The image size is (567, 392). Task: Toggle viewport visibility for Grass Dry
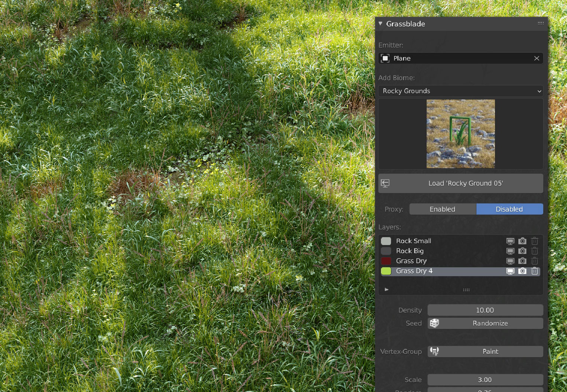coord(510,261)
